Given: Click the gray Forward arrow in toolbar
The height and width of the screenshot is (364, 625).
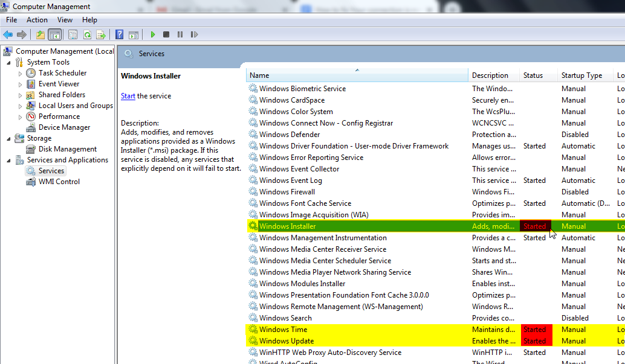Looking at the screenshot, I should pos(22,34).
